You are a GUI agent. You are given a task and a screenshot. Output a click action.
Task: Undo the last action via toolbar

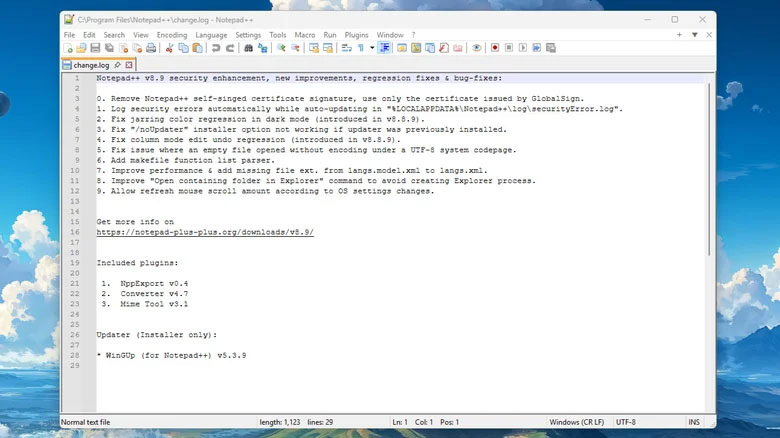(216, 48)
